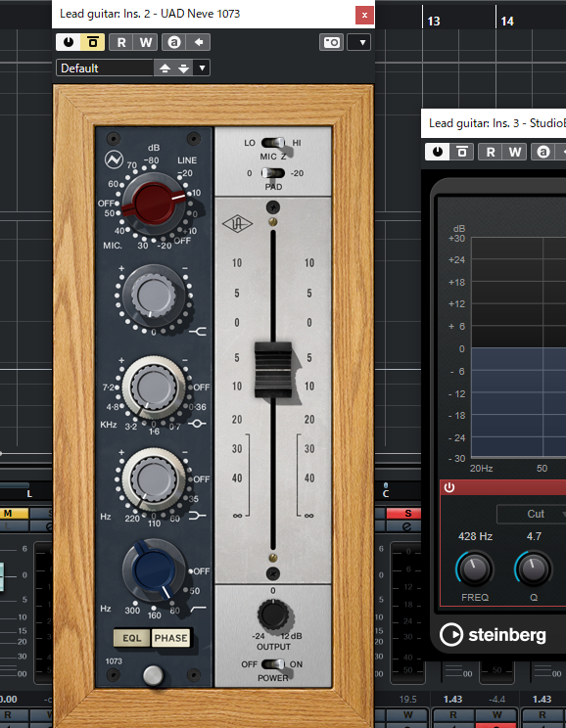Click the 1073 output fader handle
This screenshot has height=728, width=566.
click(273, 370)
